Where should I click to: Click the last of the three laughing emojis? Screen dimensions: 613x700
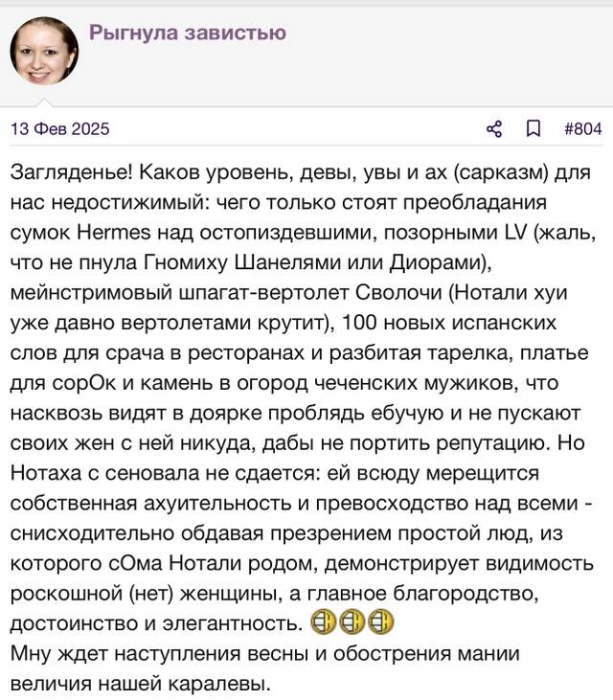click(x=381, y=622)
